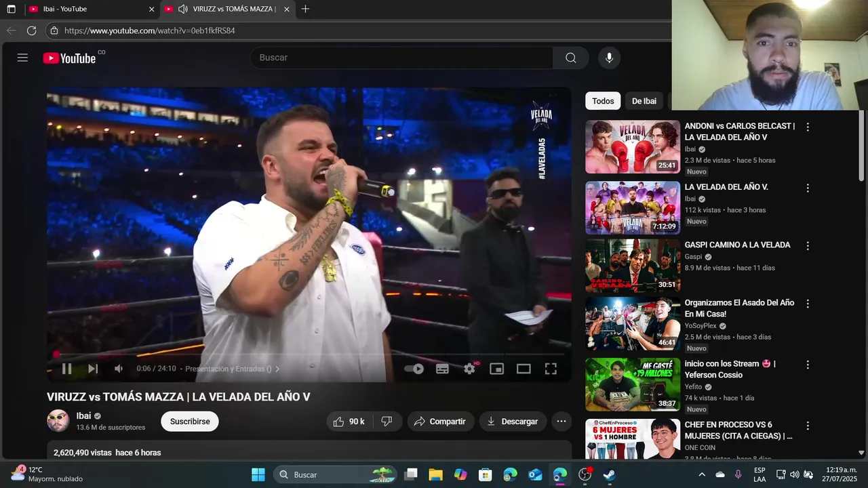Open 'LA VELADA DEL AÑO V.' video title

(726, 187)
